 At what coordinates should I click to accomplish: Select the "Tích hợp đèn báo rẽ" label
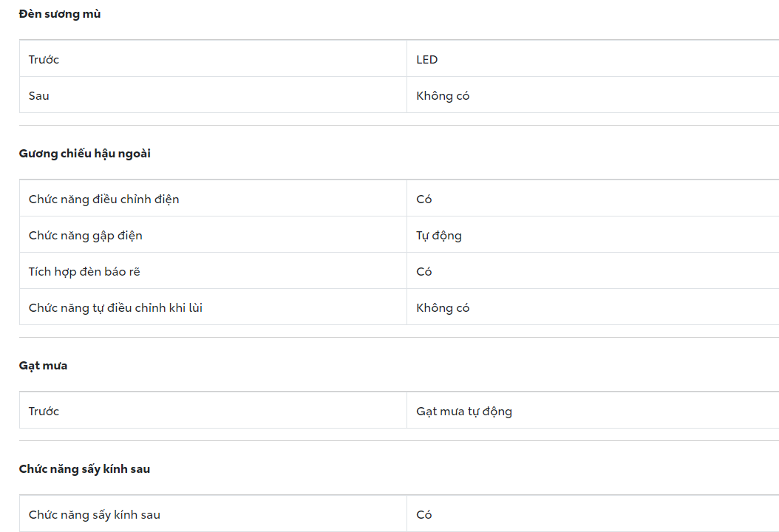coord(84,271)
